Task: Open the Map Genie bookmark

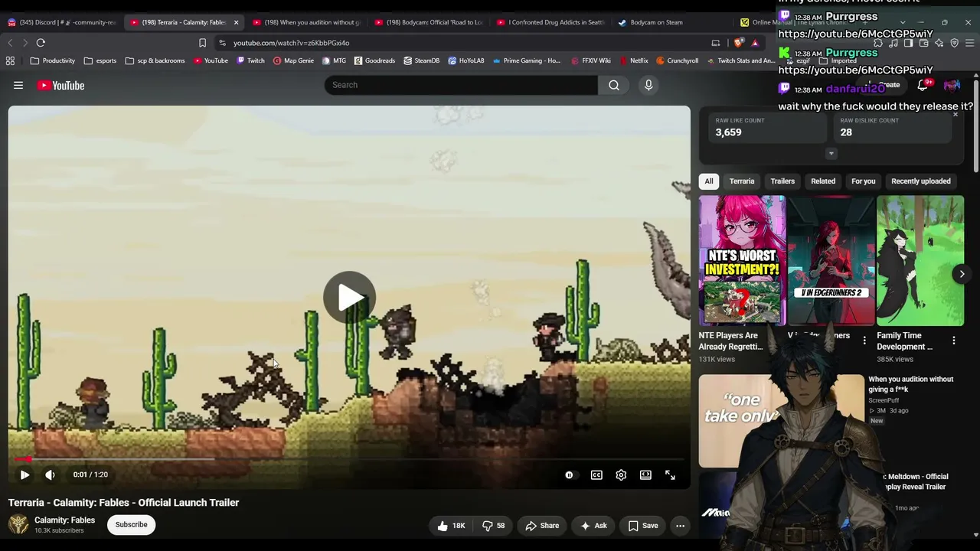Action: click(x=293, y=60)
